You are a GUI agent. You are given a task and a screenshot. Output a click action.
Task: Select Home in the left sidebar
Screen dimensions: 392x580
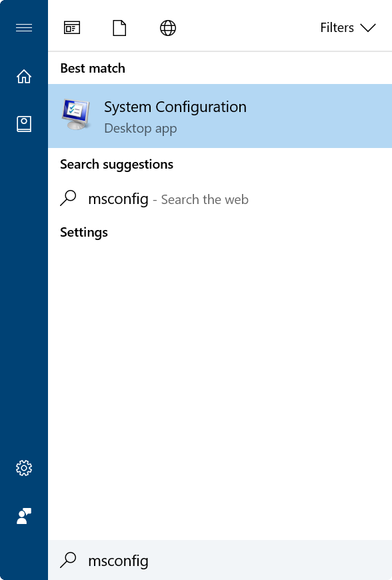[x=24, y=77]
